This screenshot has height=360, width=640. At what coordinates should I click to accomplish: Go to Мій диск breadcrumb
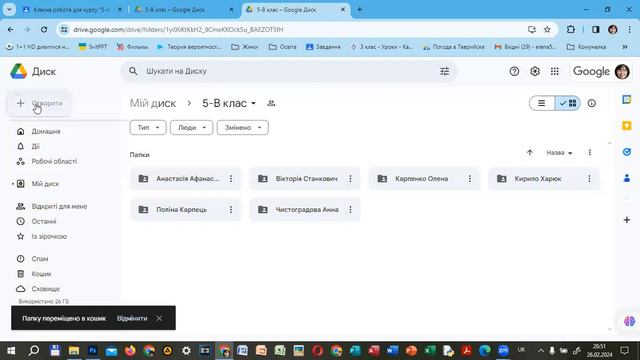pos(153,103)
